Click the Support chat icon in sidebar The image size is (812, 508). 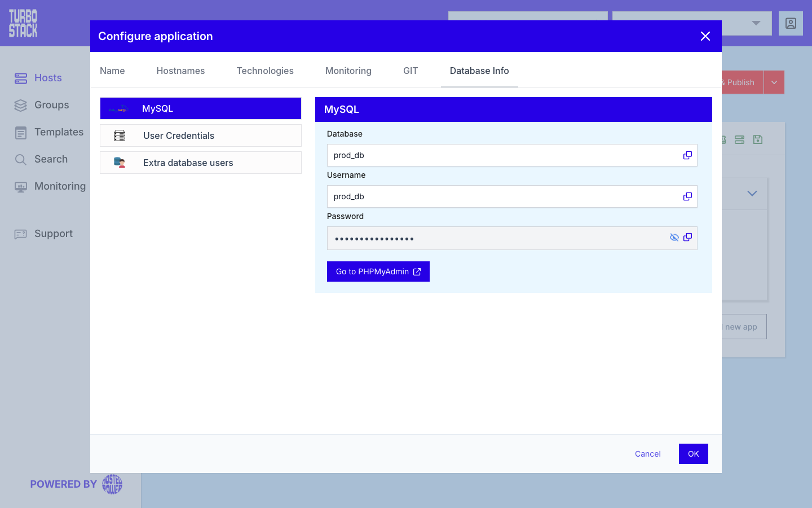[x=21, y=234]
